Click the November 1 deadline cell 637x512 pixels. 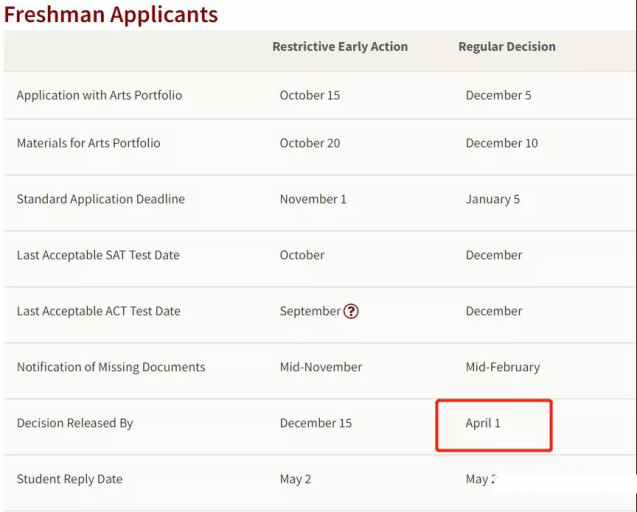(x=313, y=199)
